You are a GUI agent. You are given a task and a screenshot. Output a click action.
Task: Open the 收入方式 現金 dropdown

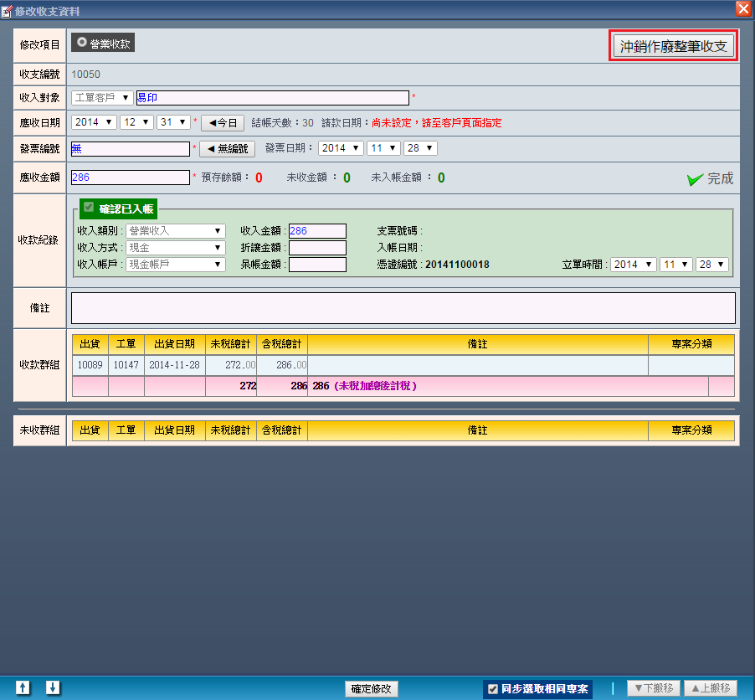175,248
